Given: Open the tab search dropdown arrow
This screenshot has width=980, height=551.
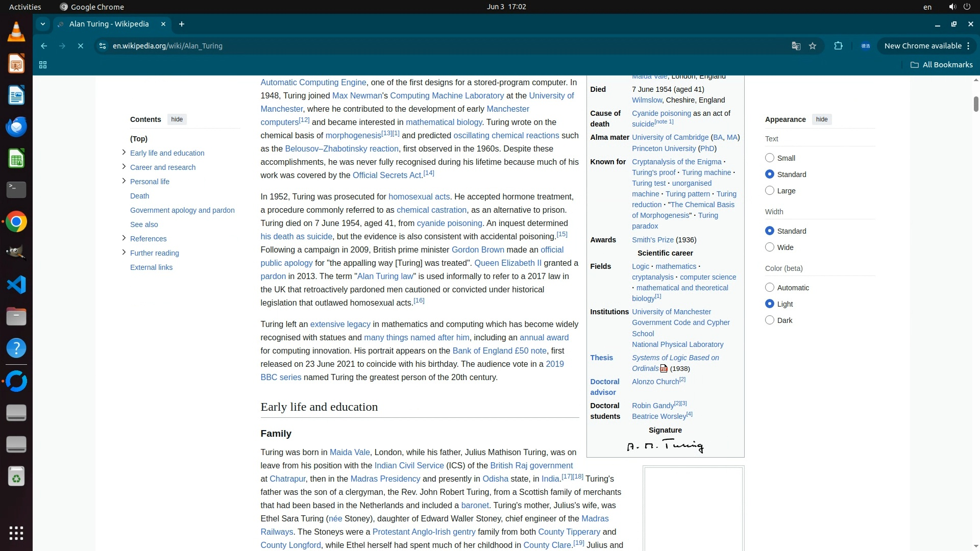Looking at the screenshot, I should (43, 24).
